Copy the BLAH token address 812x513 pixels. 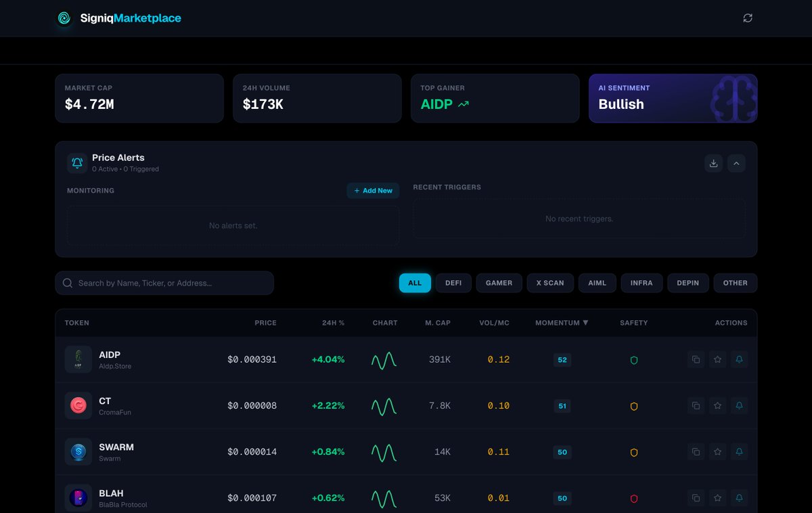[696, 497]
